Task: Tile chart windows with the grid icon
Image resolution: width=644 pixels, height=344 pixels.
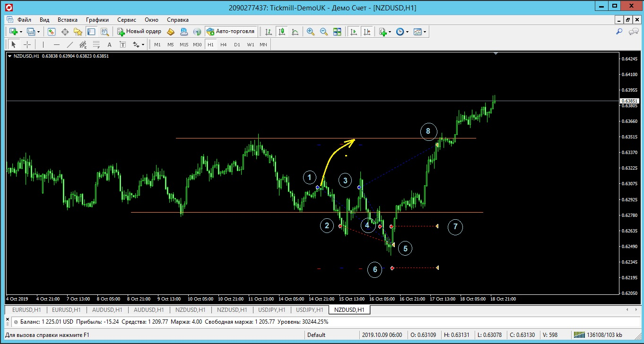Action: (337, 32)
